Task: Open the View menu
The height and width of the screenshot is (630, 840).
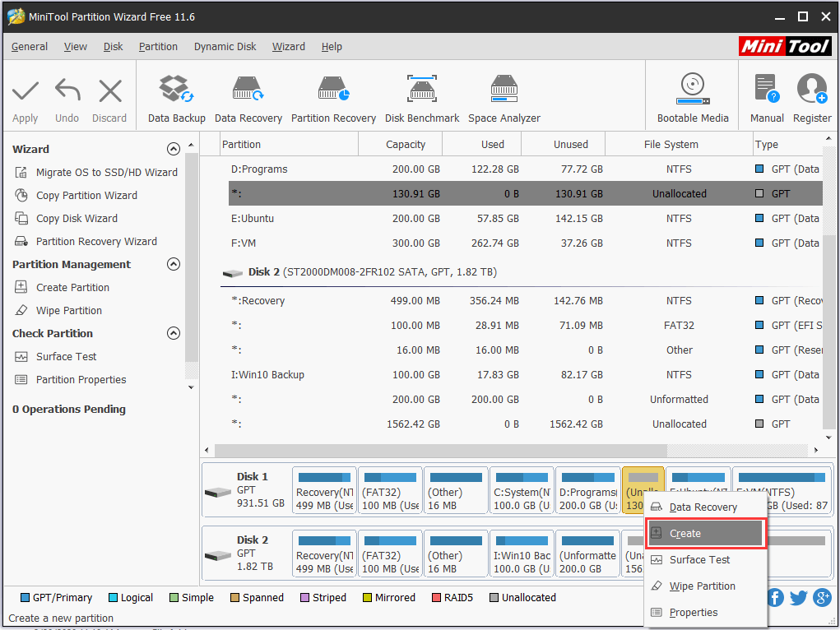Action: [x=76, y=47]
